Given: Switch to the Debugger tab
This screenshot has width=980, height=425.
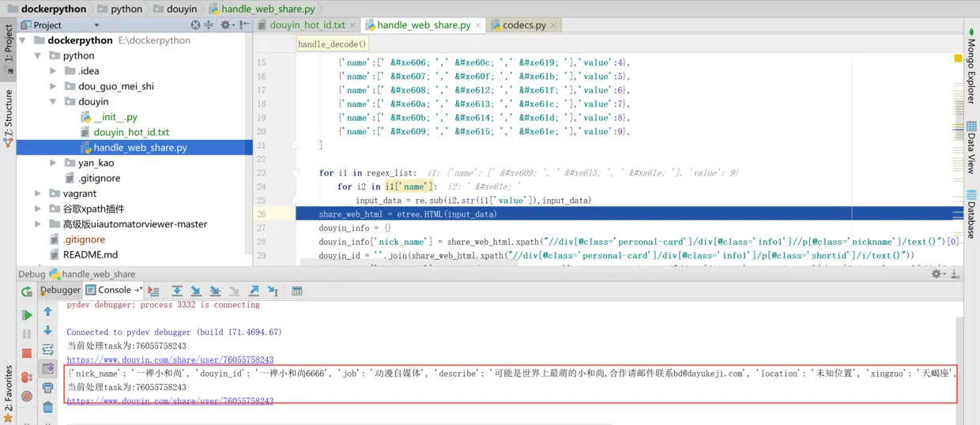Looking at the screenshot, I should pos(61,290).
